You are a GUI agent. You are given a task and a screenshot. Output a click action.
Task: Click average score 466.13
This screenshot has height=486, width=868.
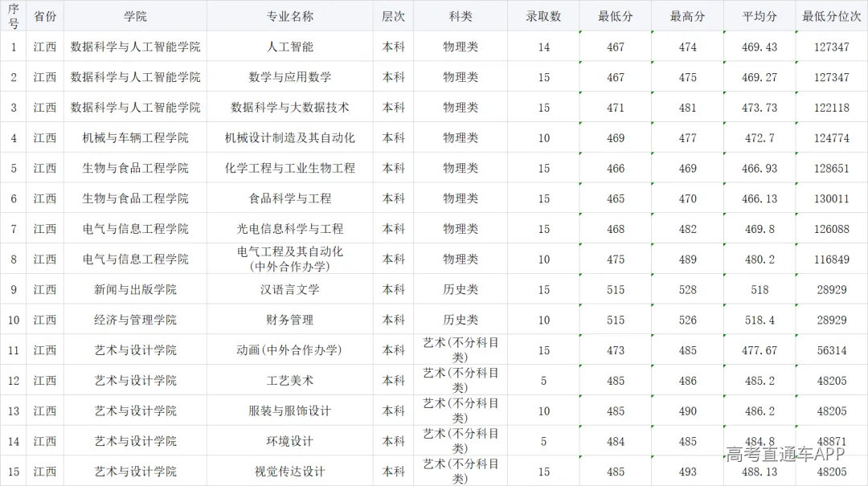click(759, 198)
